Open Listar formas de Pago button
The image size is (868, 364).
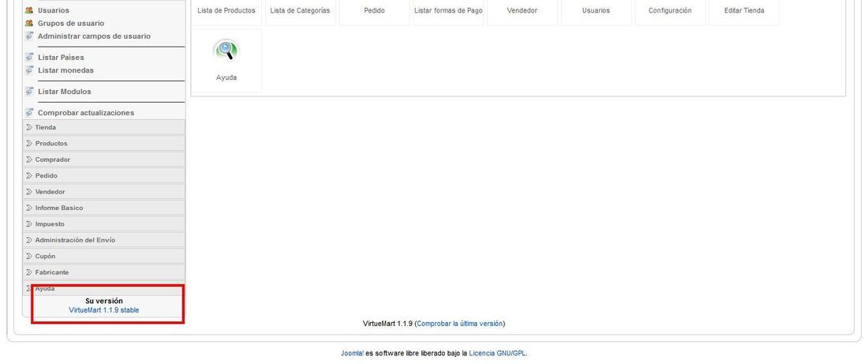pyautogui.click(x=448, y=11)
